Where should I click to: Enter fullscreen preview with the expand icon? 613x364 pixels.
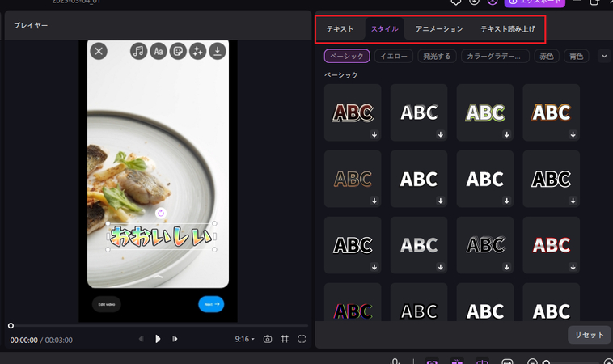pos(302,339)
